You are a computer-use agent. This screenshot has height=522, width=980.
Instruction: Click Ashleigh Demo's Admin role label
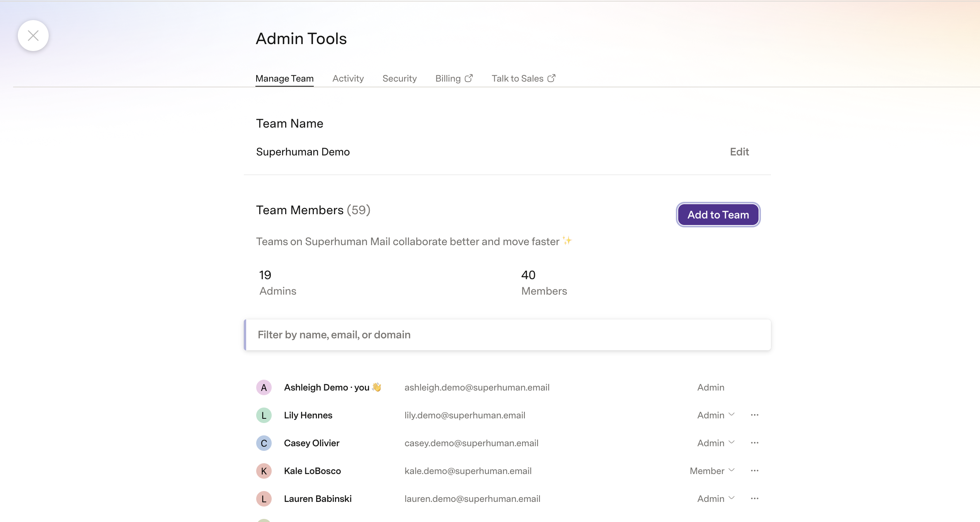coord(711,387)
